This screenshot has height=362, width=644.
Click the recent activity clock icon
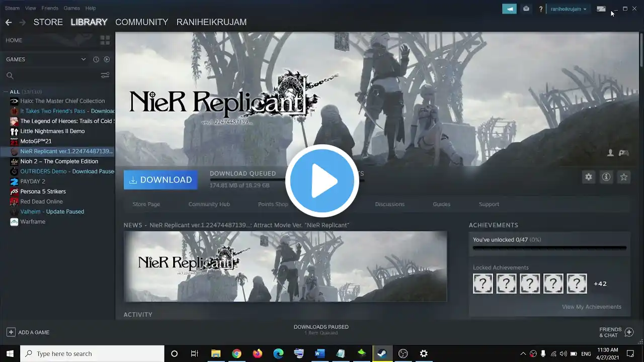click(x=96, y=59)
